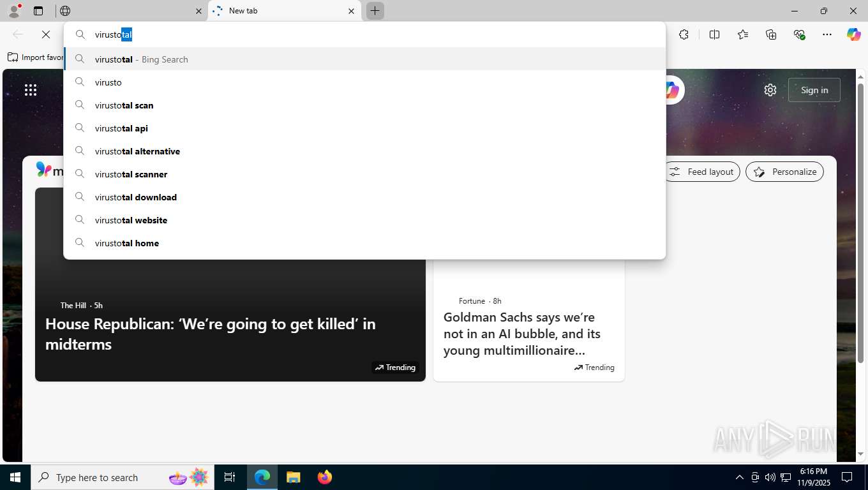868x490 pixels.
Task: Click the address bar text field
Action: click(377, 34)
